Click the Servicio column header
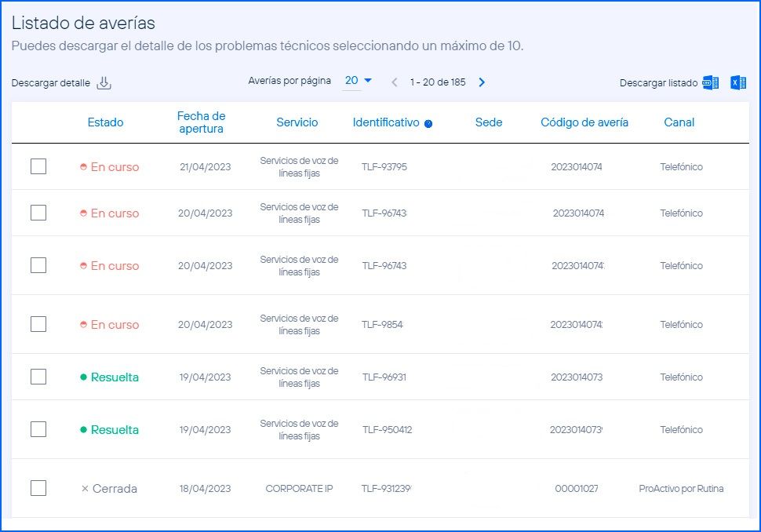The width and height of the screenshot is (761, 532). coord(297,122)
